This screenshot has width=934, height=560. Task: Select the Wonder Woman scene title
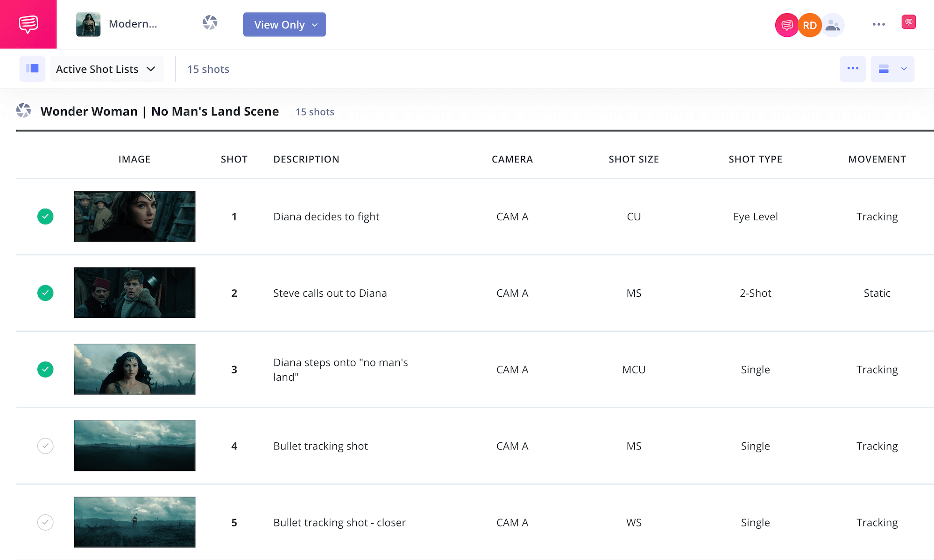159,111
